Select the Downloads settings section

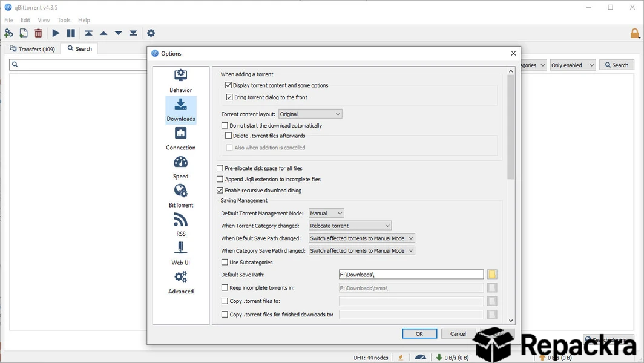tap(181, 110)
